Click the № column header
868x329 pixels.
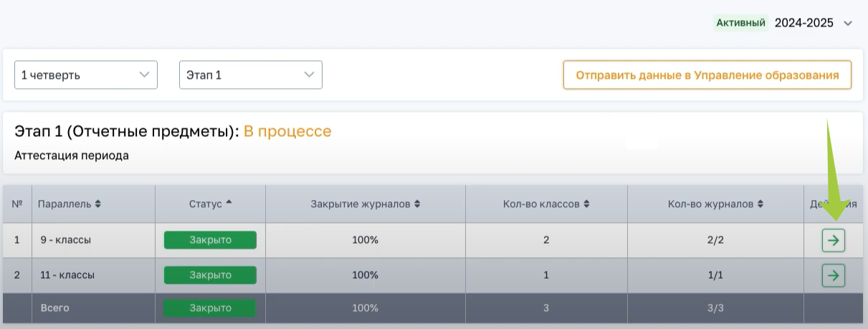click(16, 204)
